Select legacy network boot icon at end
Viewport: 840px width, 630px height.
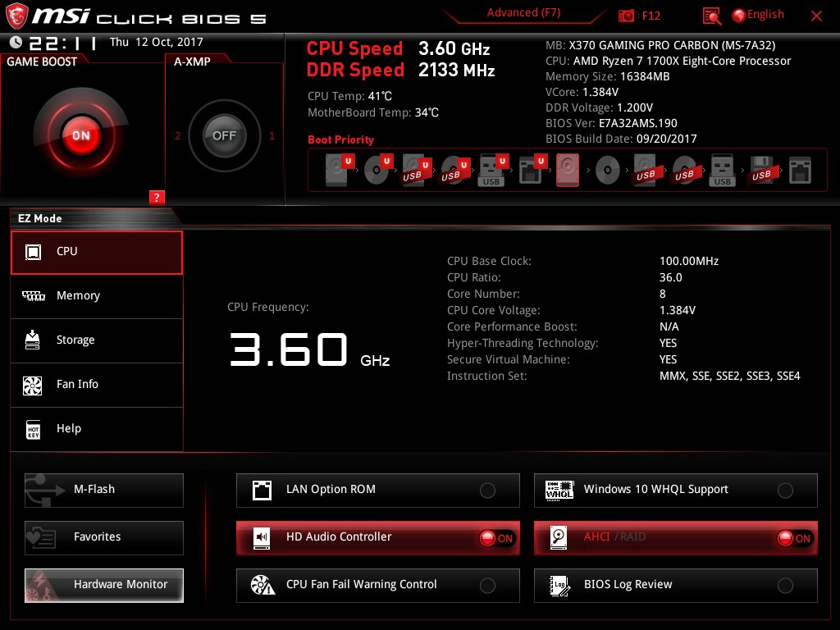800,171
